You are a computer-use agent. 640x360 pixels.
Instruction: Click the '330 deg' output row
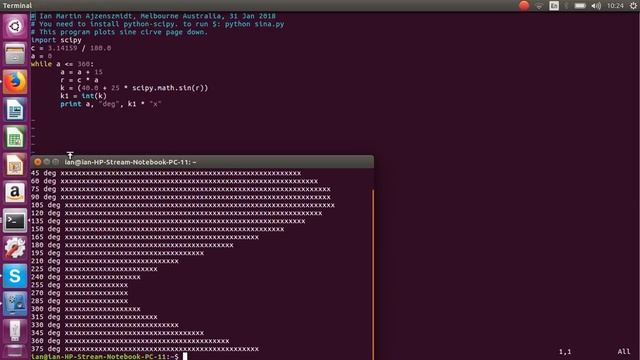[x=105, y=325]
